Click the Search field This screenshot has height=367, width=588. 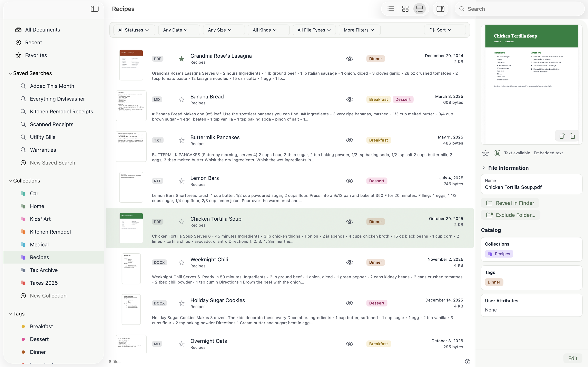coord(519,9)
